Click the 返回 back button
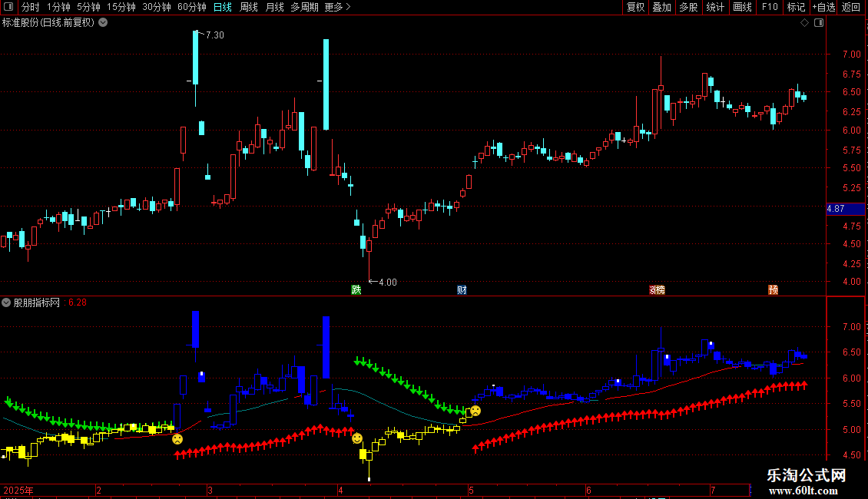 tap(851, 7)
